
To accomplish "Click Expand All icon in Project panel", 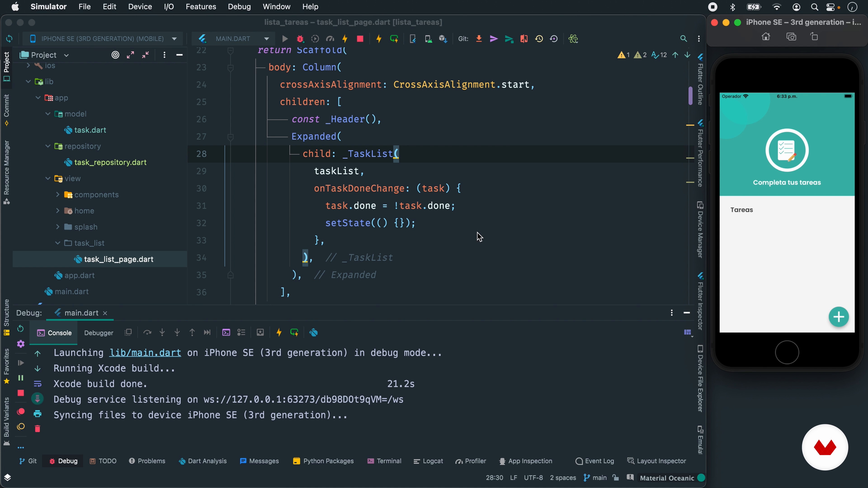I will coord(130,55).
